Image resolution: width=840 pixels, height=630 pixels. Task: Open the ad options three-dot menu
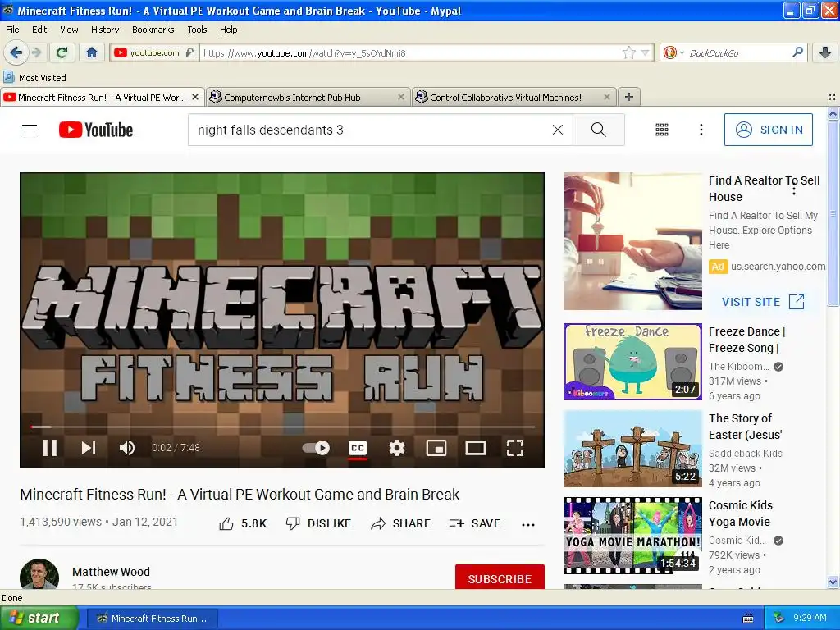click(x=794, y=189)
